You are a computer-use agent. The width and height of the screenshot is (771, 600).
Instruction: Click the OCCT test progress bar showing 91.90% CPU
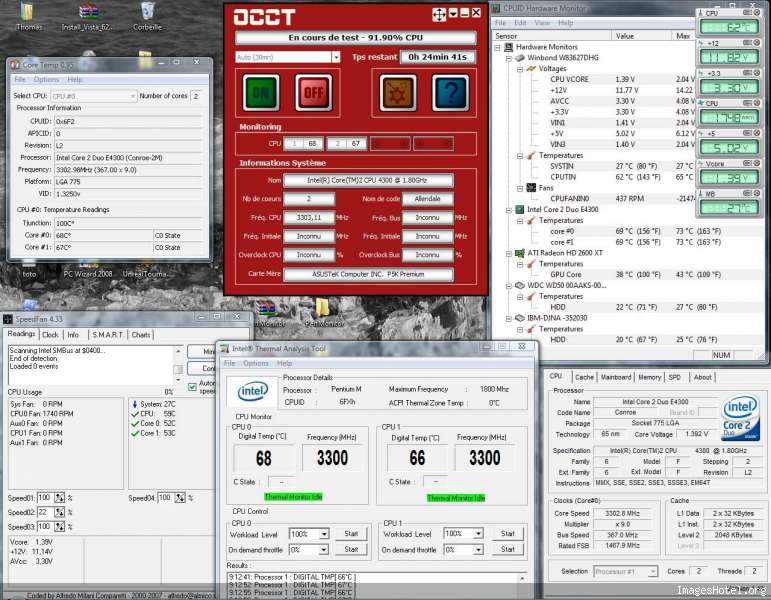(356, 37)
